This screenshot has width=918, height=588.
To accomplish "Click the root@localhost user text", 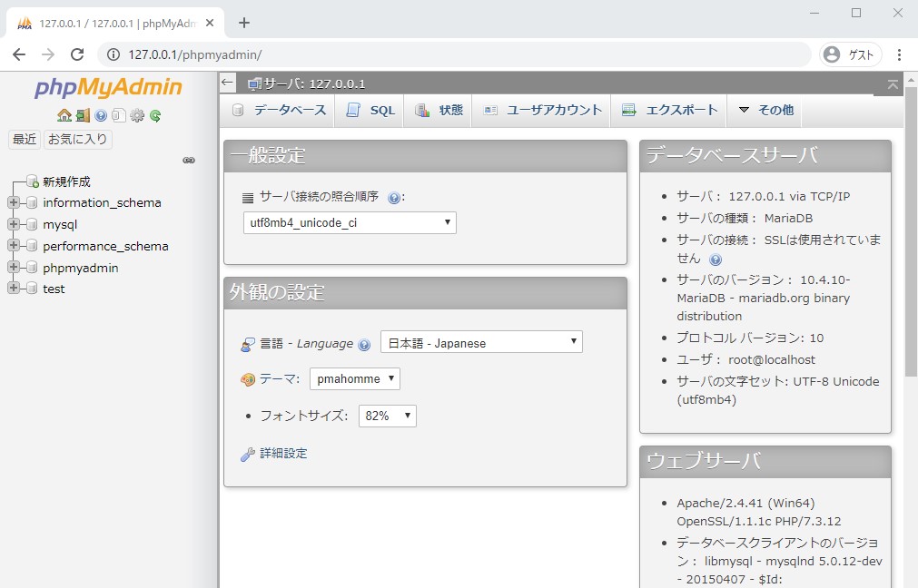I will 772,360.
